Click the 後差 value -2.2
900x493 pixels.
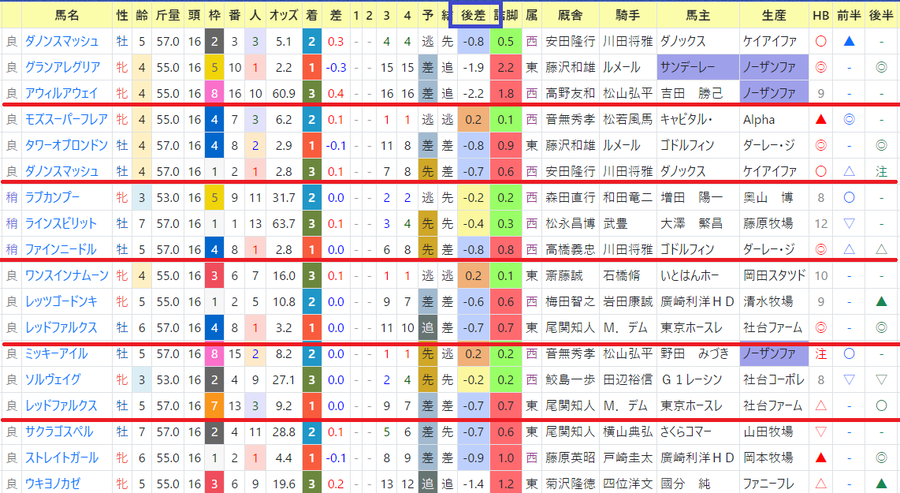coord(474,93)
